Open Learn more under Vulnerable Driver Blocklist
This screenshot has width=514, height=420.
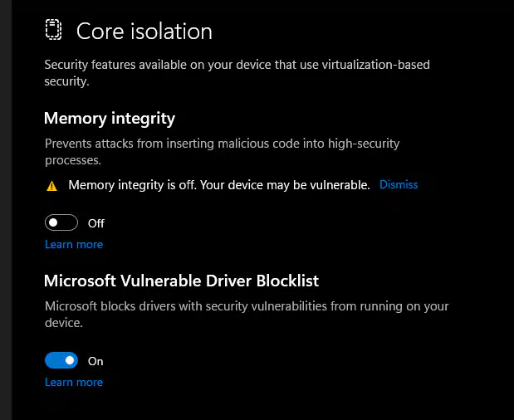click(74, 383)
